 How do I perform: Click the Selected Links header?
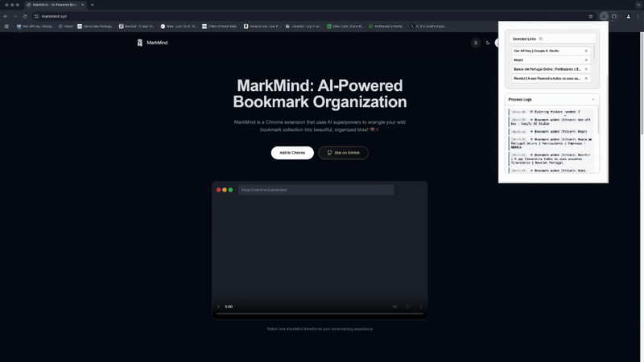[552, 39]
